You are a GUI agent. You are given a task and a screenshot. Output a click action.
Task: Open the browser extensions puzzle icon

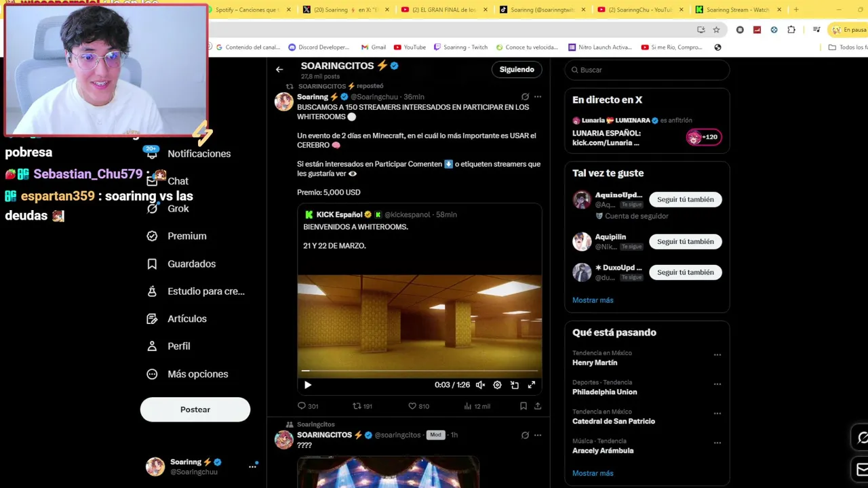791,30
